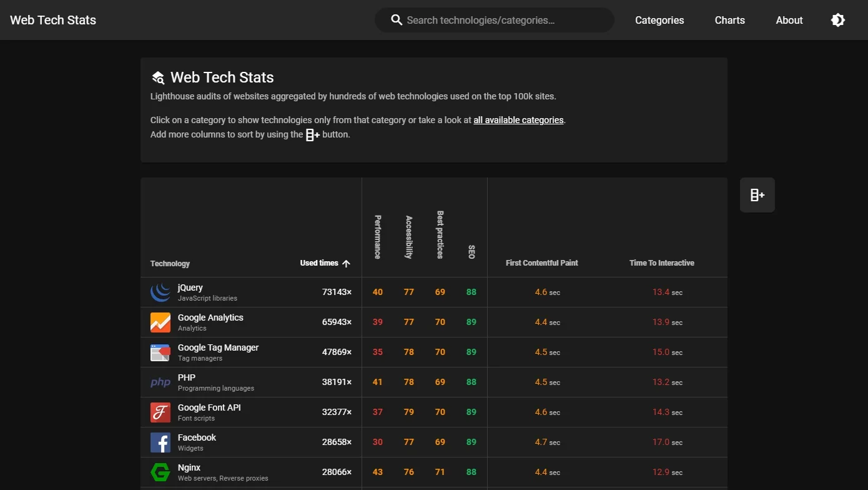Image resolution: width=868 pixels, height=490 pixels.
Task: Click the search magnifier icon
Action: pos(397,20)
